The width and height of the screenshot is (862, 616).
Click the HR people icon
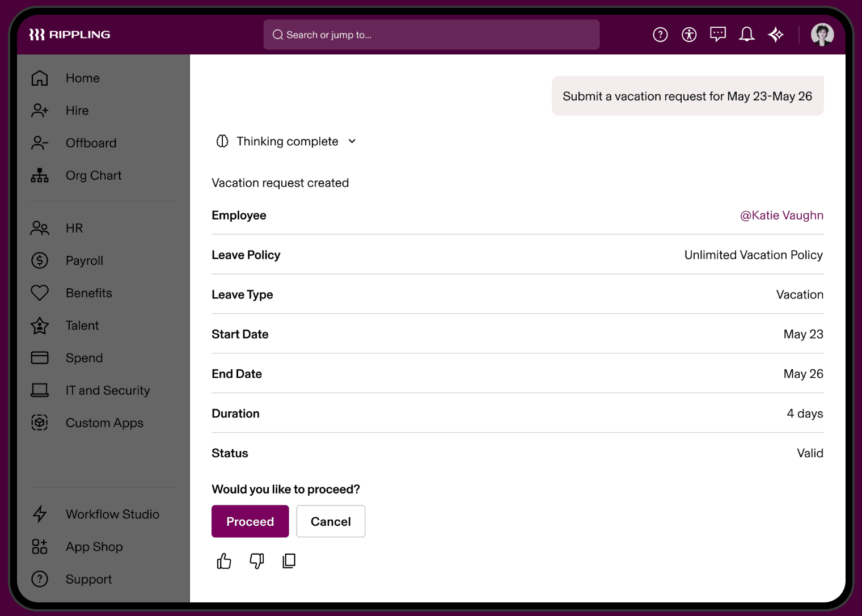(x=40, y=228)
